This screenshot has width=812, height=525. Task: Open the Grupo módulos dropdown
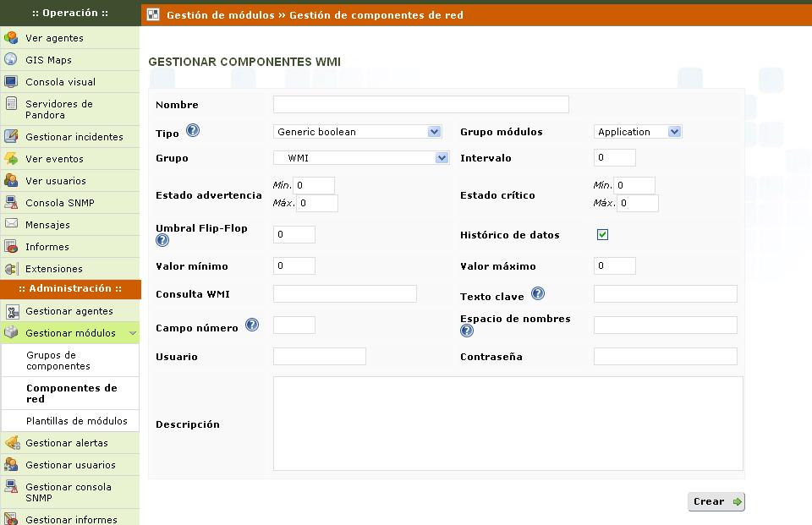(637, 132)
